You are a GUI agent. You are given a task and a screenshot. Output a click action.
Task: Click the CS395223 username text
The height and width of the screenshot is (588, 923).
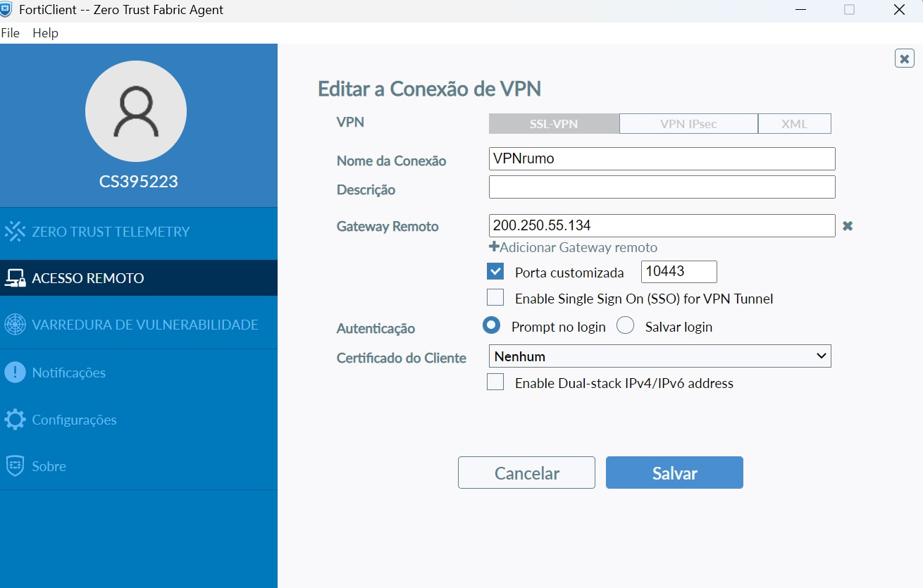[138, 182]
